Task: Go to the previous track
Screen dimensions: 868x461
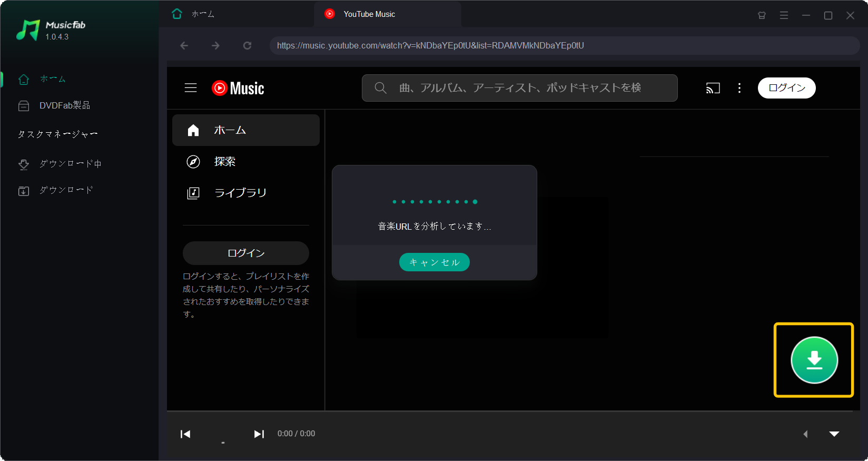Action: coord(185,434)
